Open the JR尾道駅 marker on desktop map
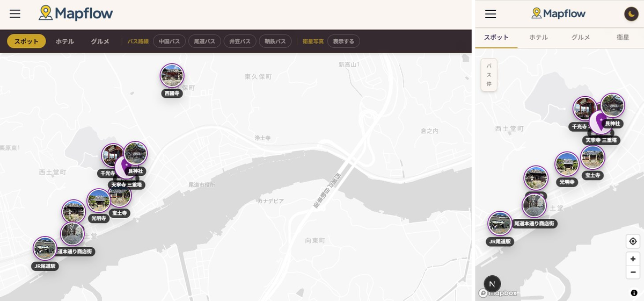 pos(45,249)
